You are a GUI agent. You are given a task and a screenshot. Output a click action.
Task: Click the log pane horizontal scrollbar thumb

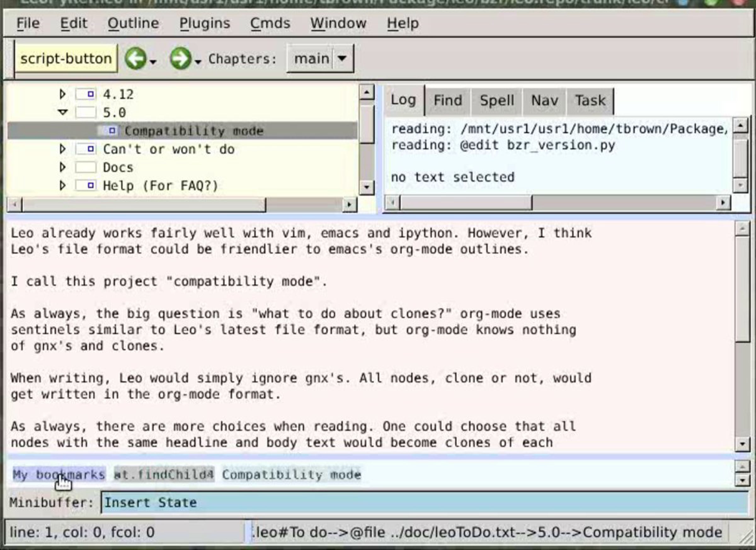[x=466, y=202]
